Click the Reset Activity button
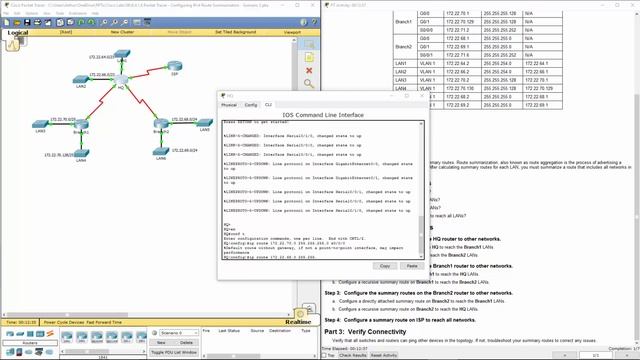The height and width of the screenshot is (360, 640). tap(384, 356)
